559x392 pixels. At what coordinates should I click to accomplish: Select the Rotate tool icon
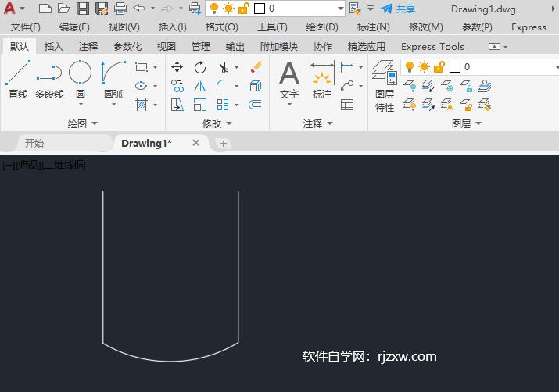200,67
